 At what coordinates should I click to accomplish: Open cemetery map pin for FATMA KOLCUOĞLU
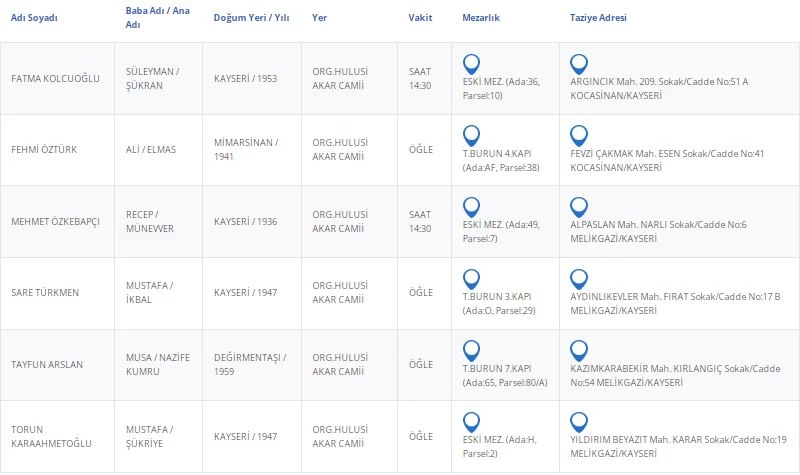point(472,63)
